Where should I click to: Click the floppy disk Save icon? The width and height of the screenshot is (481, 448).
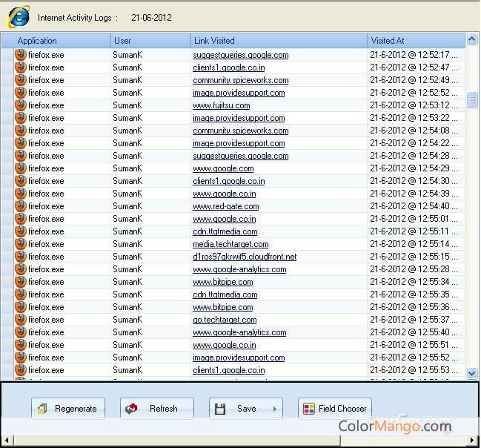click(x=220, y=409)
